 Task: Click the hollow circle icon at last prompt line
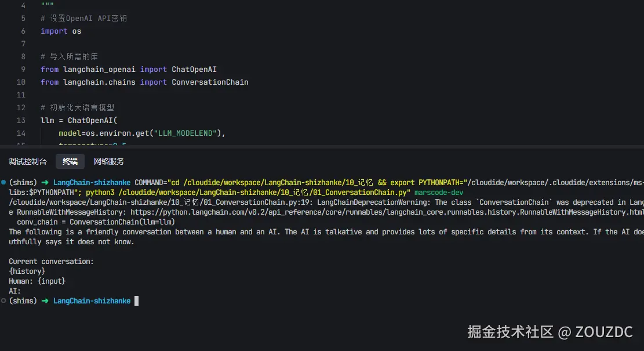click(x=3, y=301)
